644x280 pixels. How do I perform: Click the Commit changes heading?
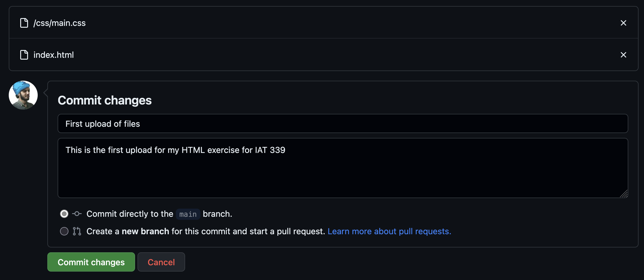tap(105, 100)
